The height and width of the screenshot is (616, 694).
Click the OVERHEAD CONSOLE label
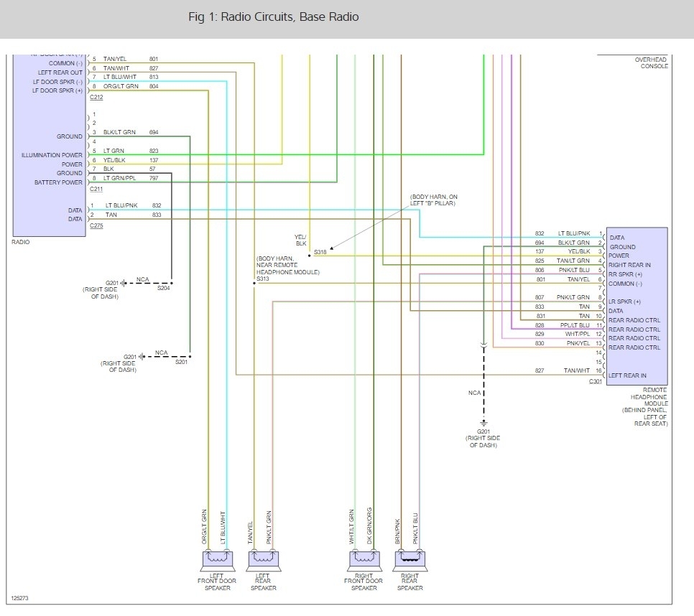(x=651, y=62)
